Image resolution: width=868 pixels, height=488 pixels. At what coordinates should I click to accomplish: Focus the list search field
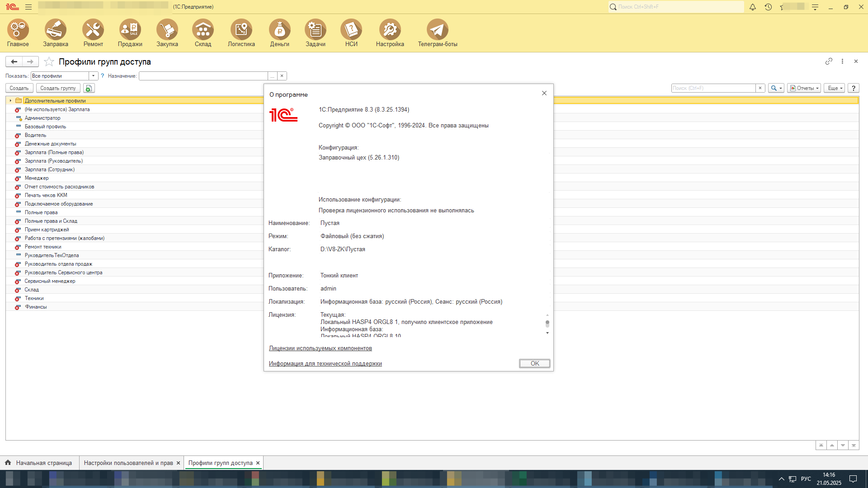(713, 88)
